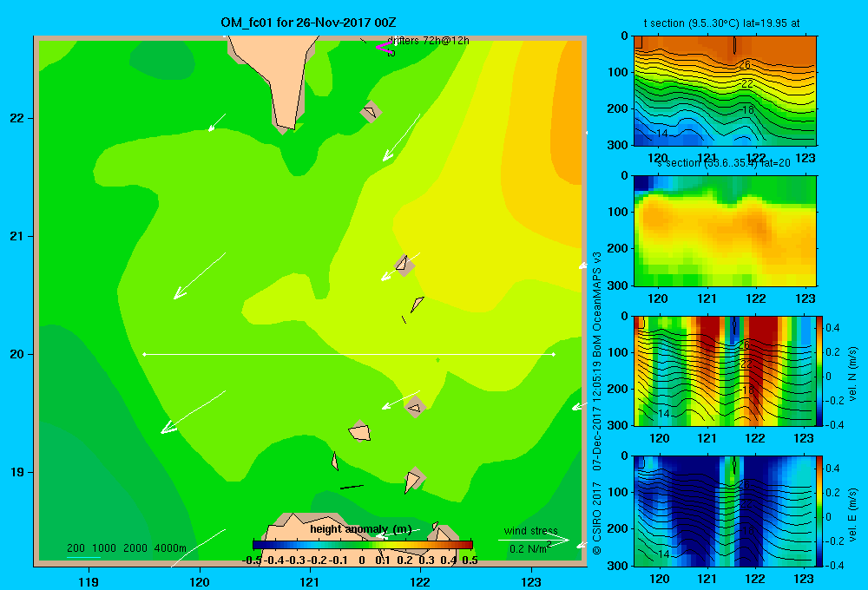Image resolution: width=868 pixels, height=590 pixels.
Task: Open the salinity section panel
Action: [x=725, y=230]
